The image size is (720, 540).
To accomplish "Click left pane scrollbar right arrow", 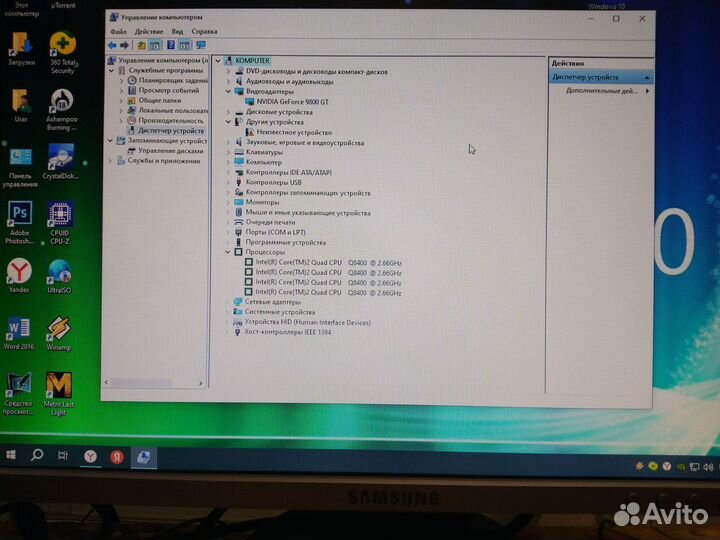I will pyautogui.click(x=200, y=382).
